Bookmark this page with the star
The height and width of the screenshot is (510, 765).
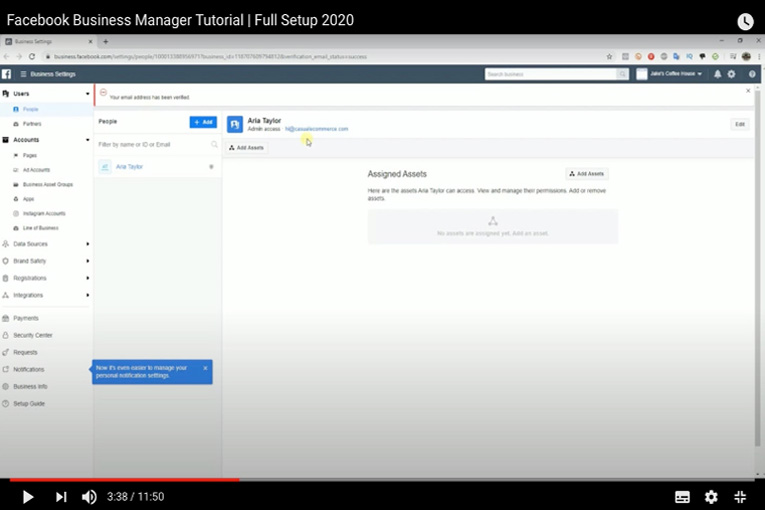point(609,57)
